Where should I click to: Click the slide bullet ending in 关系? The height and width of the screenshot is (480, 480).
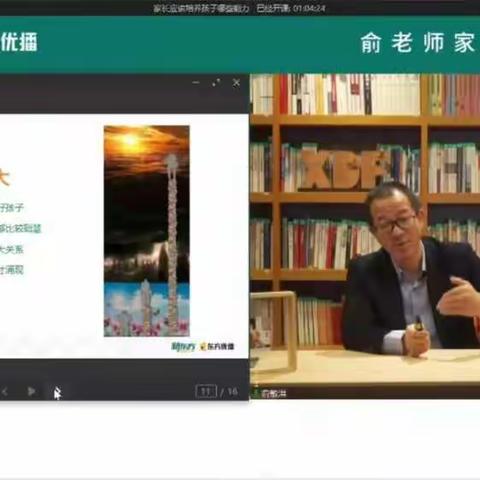click(x=12, y=249)
